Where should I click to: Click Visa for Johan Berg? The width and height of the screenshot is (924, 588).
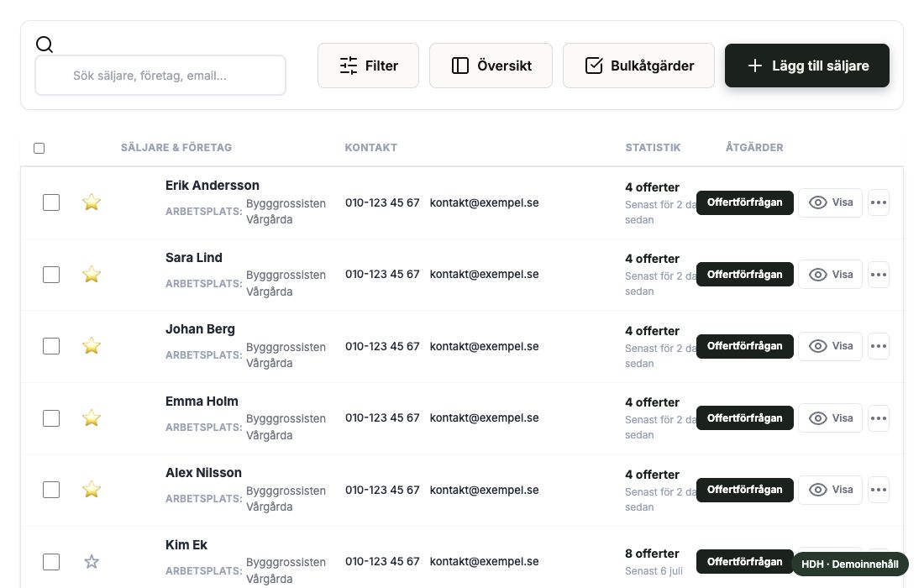point(830,346)
